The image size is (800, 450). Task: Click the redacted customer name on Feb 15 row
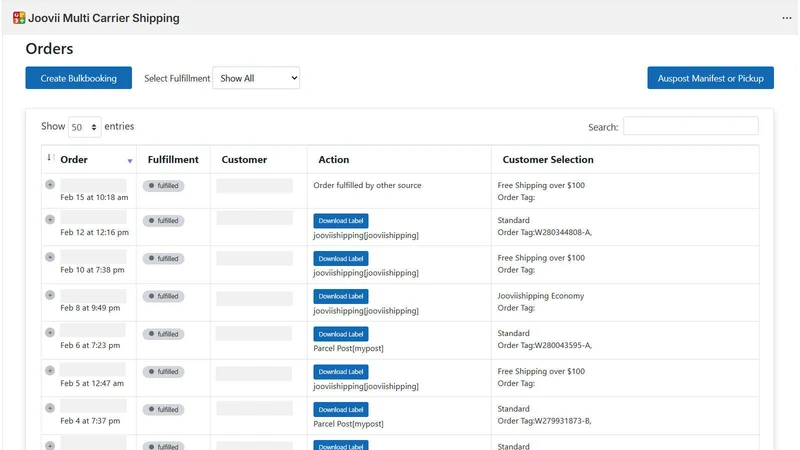[255, 186]
